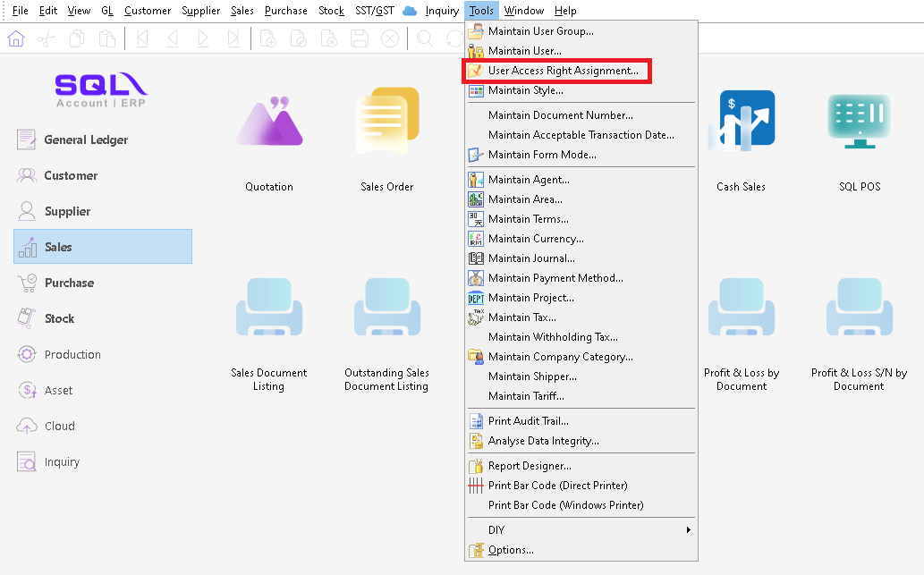Open Report Designer from the menu

530,466
